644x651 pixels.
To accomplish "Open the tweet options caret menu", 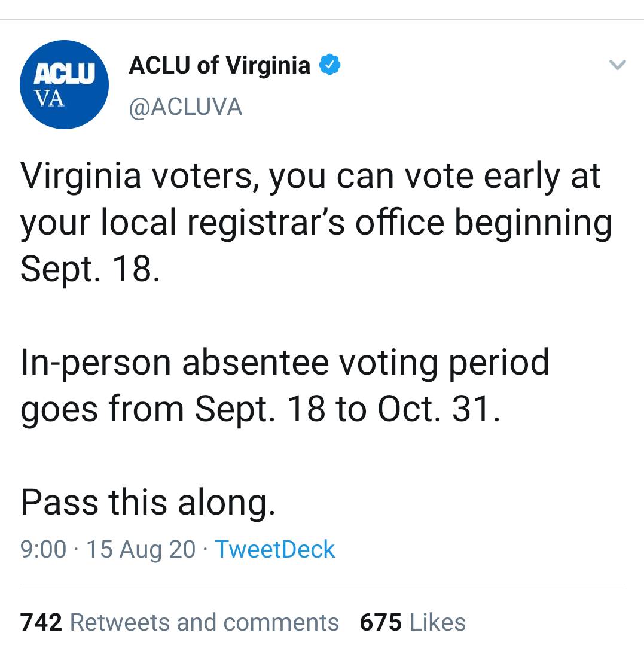I will (x=617, y=66).
